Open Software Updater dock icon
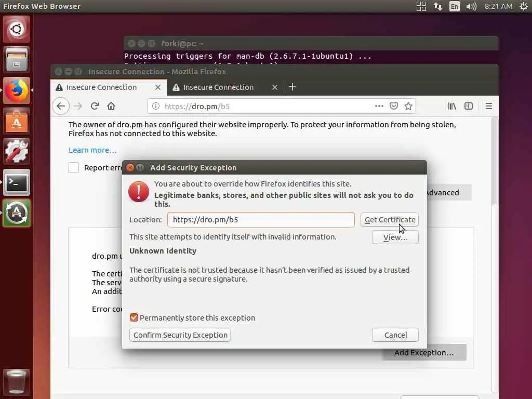 point(16,213)
